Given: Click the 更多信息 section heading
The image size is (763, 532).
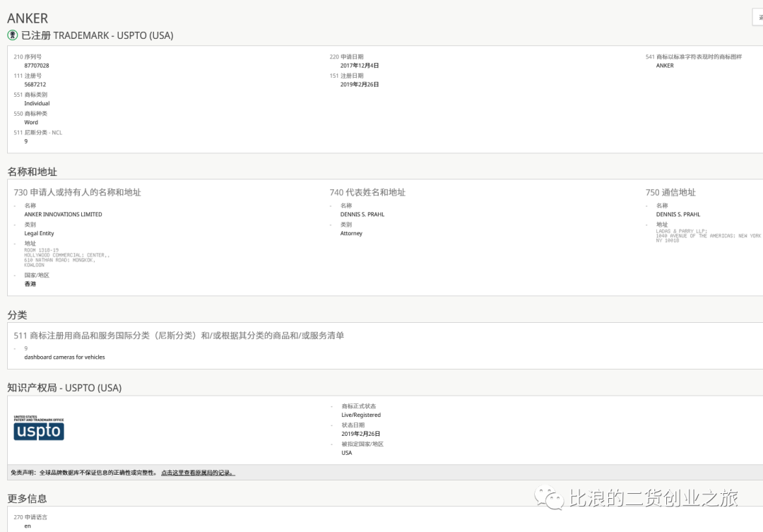Looking at the screenshot, I should click(x=28, y=498).
